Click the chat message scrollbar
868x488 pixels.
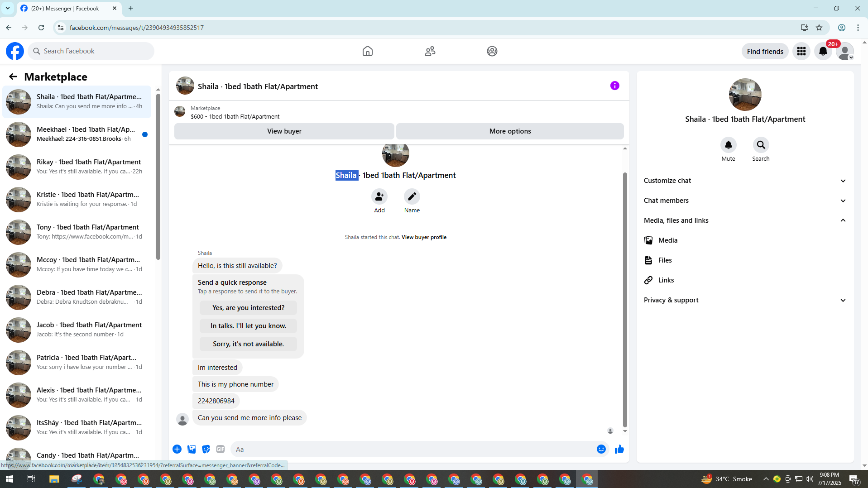pyautogui.click(x=625, y=300)
